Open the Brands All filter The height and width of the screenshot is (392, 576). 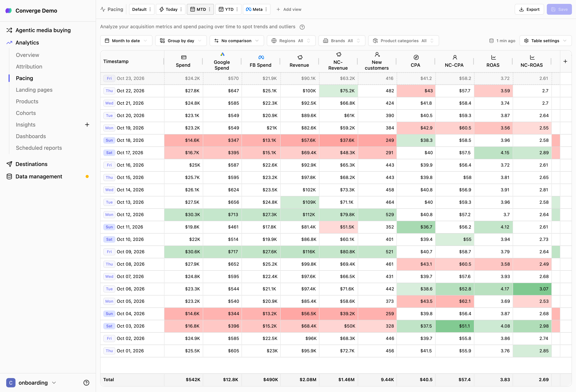coord(341,41)
